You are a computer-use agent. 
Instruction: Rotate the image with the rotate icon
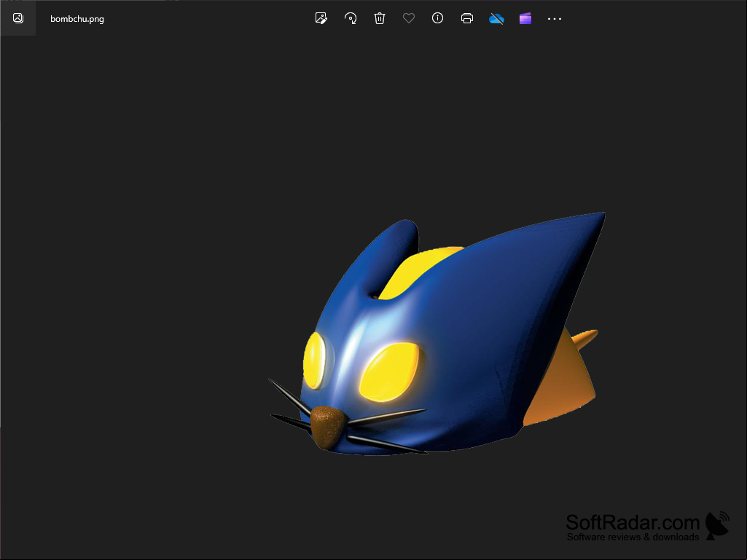coord(351,19)
